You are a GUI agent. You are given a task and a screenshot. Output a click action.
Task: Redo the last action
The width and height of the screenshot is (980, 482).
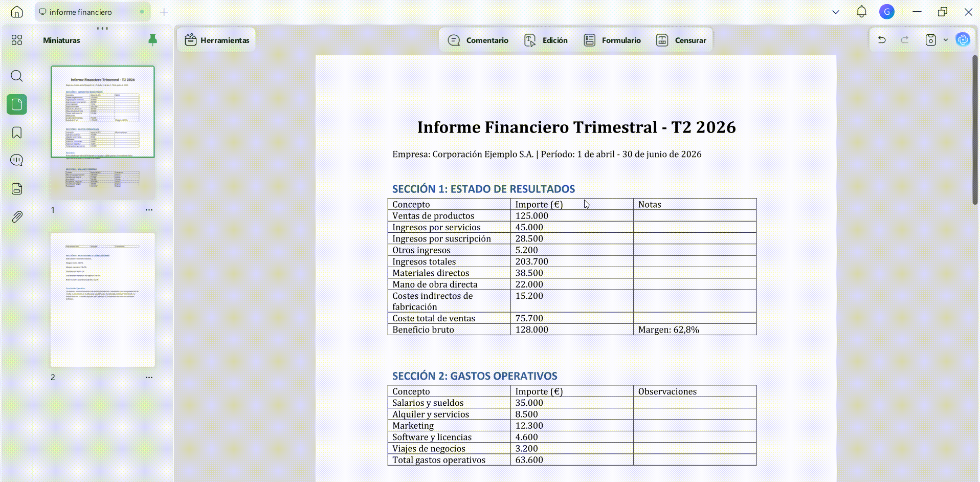click(x=905, y=40)
